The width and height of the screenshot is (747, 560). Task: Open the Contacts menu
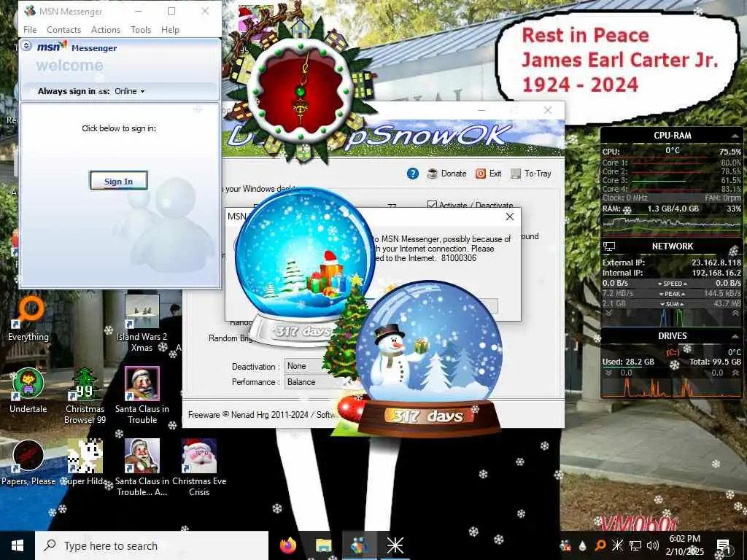(64, 29)
